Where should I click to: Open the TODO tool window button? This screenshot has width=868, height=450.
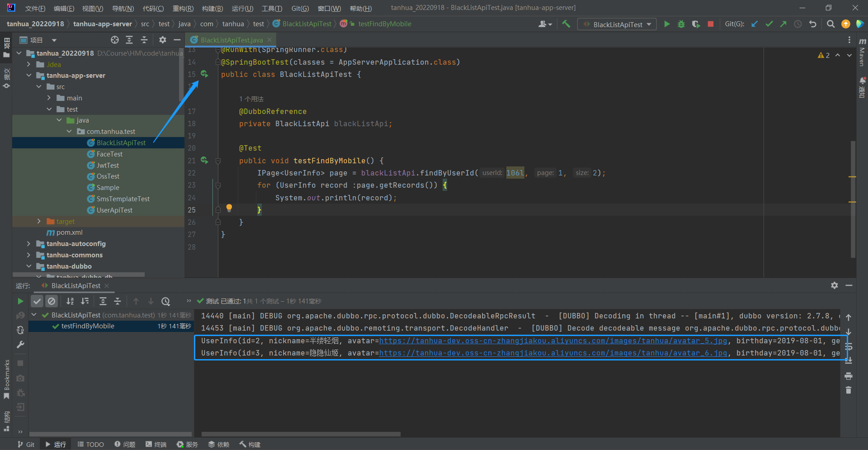tap(91, 445)
